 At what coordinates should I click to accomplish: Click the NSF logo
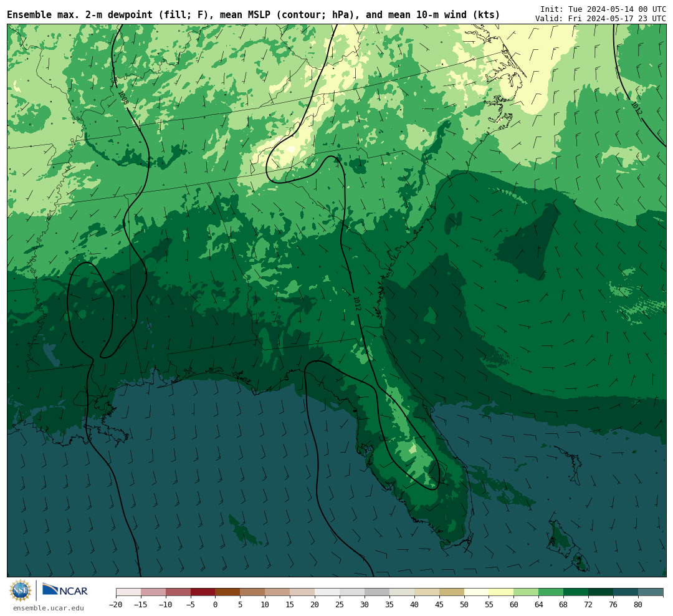click(21, 590)
